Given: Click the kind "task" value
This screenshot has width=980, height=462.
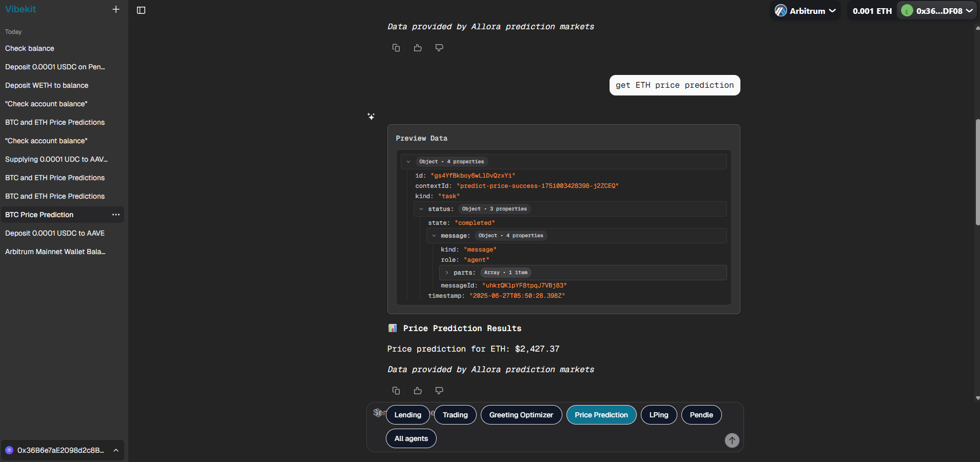Looking at the screenshot, I should (449, 196).
